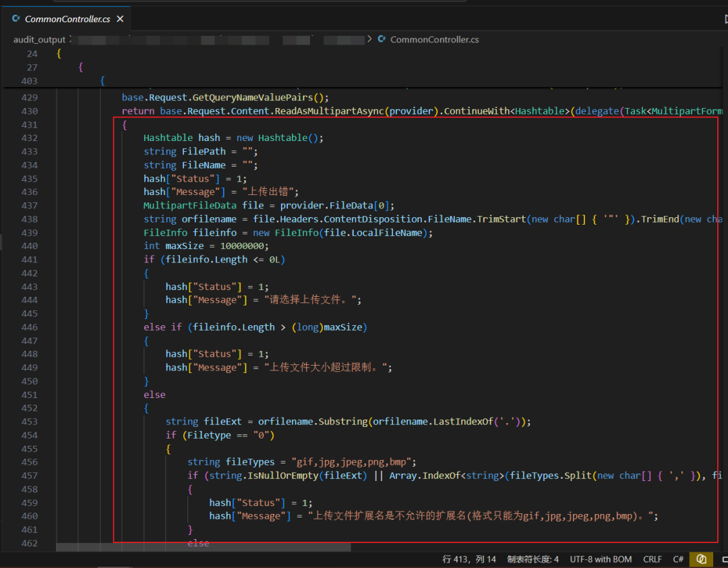Change file encoding via UTF-8 with BOM

601,559
